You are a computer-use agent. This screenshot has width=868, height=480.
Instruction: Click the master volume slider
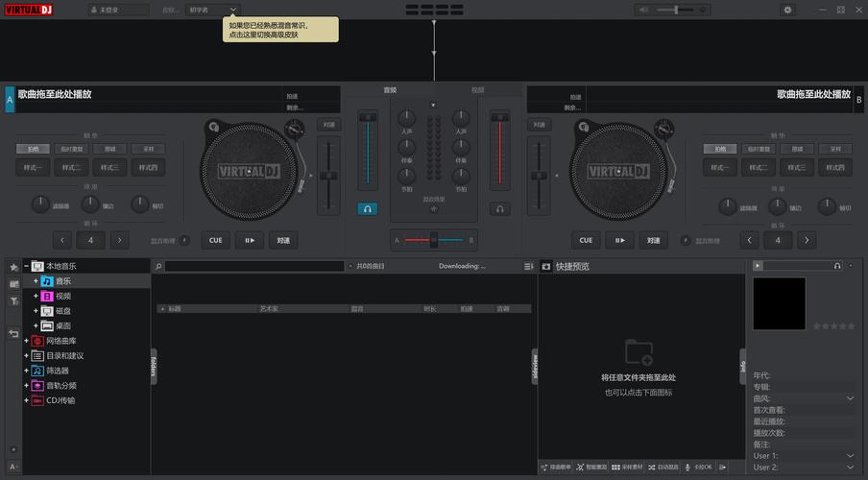(x=675, y=10)
